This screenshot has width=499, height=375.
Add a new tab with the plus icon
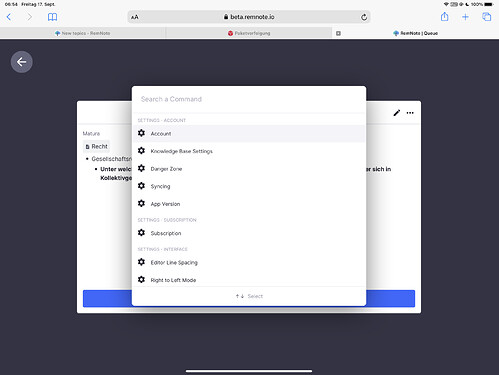tap(465, 17)
